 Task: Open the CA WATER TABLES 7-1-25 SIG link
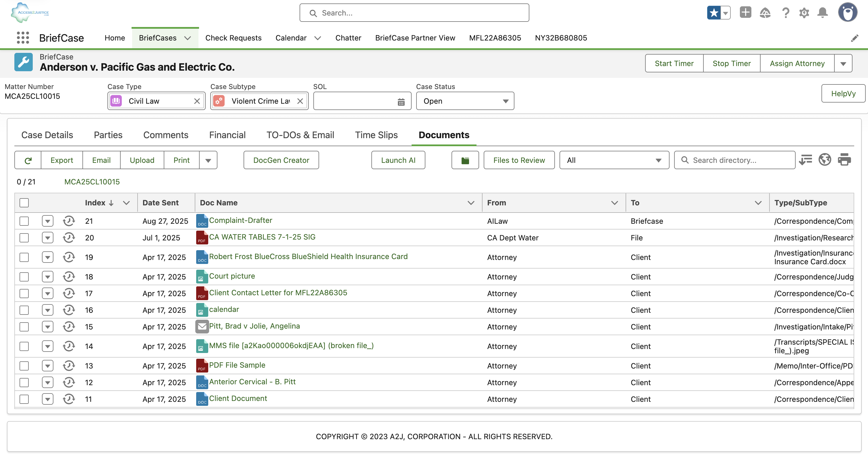tap(262, 237)
